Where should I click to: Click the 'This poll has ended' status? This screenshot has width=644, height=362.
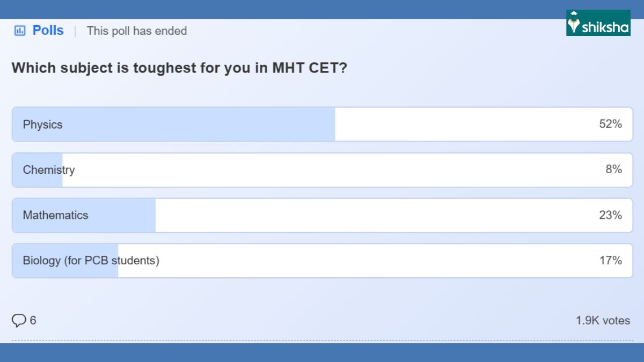click(137, 31)
